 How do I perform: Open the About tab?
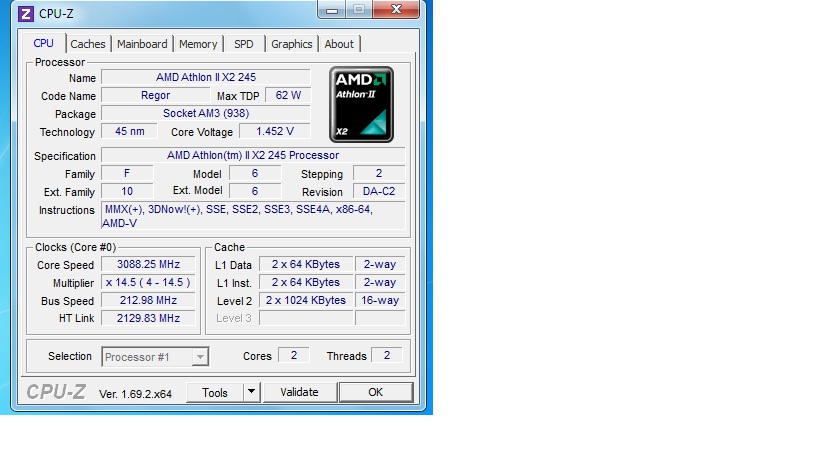339,44
